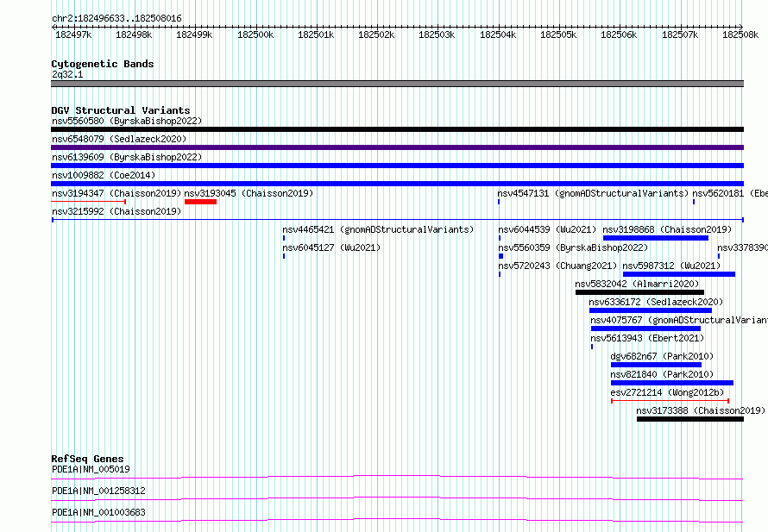
Task: Click the 182504k ruler tick label
Action: click(x=498, y=34)
